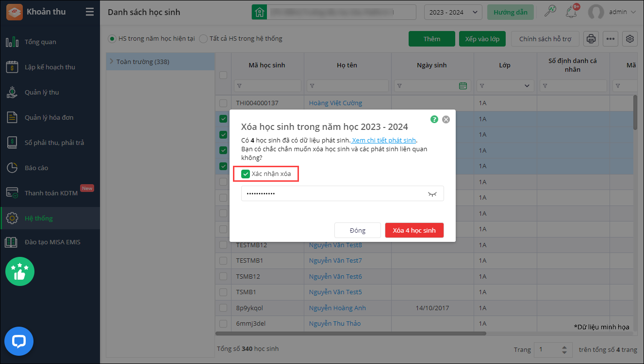Viewport: 644px width, 364px height.
Task: Open the notifications bell
Action: pos(571,12)
